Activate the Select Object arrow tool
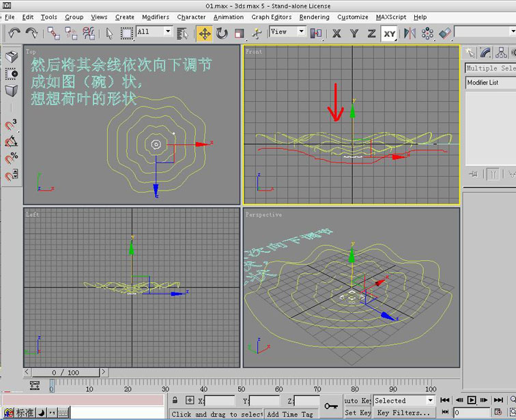This screenshot has height=420, width=516. pyautogui.click(x=109, y=33)
